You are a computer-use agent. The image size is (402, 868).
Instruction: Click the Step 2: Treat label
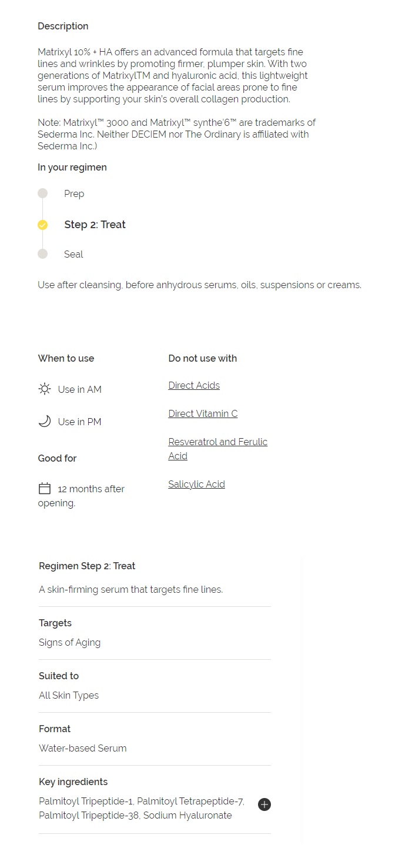click(x=95, y=225)
